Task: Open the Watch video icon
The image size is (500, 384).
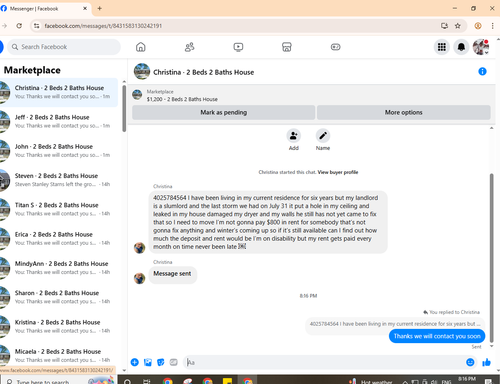Action: click(238, 47)
